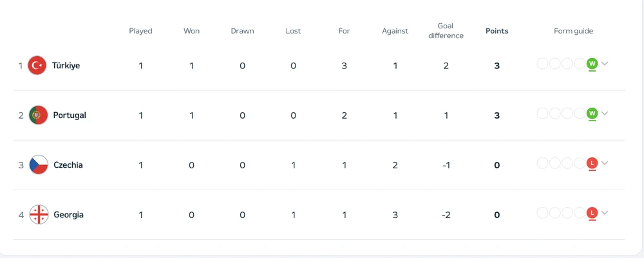Click Portugal's green W form badge
The width and height of the screenshot is (644, 258).
tap(592, 114)
